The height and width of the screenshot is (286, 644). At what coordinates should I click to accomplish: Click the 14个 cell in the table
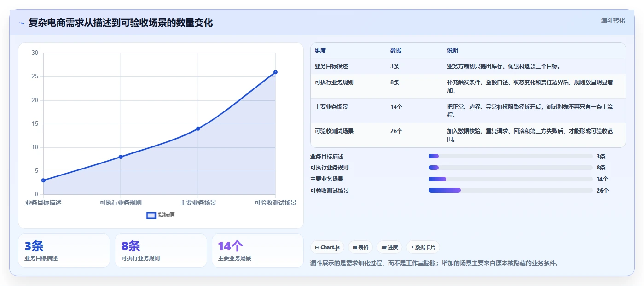(x=396, y=107)
